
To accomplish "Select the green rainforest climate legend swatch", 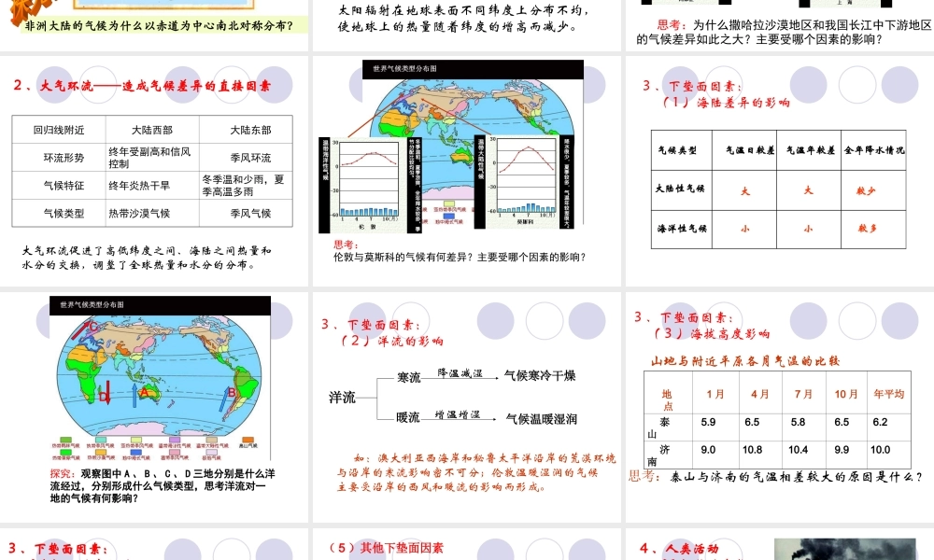I will [65, 438].
